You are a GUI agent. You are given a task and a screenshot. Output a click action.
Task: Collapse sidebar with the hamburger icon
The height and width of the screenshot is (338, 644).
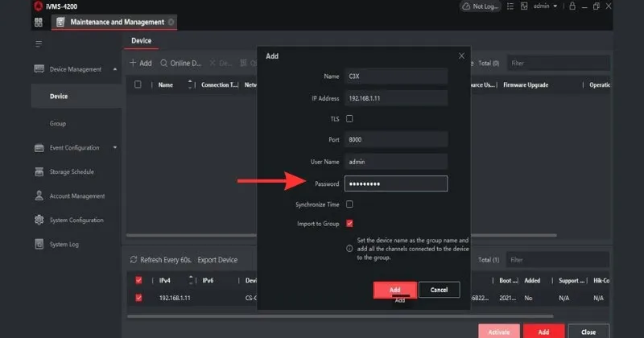[39, 43]
